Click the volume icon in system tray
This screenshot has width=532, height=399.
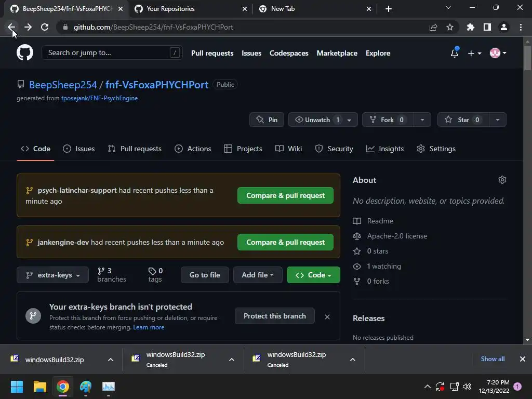(x=467, y=387)
